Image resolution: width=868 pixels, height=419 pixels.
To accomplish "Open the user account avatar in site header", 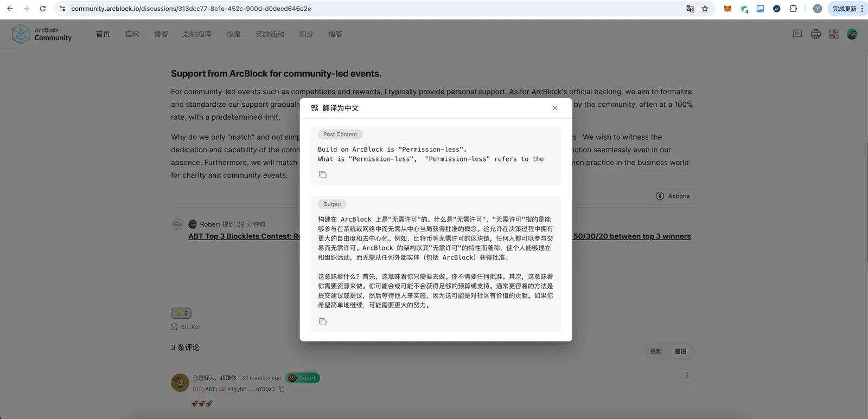I will [x=852, y=34].
